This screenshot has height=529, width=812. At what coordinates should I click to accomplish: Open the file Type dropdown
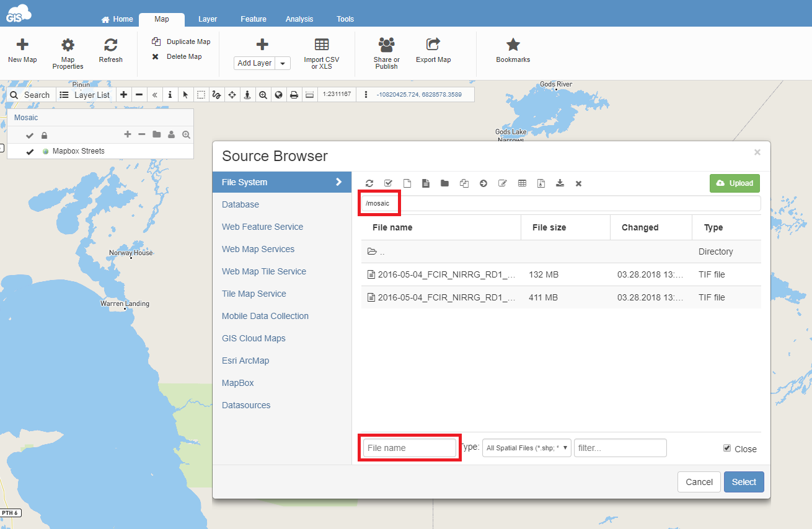(526, 448)
